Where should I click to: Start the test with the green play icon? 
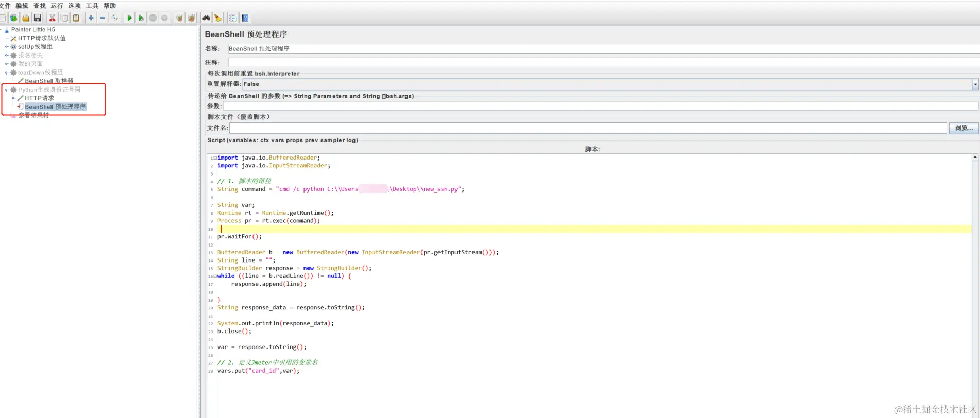pos(129,18)
